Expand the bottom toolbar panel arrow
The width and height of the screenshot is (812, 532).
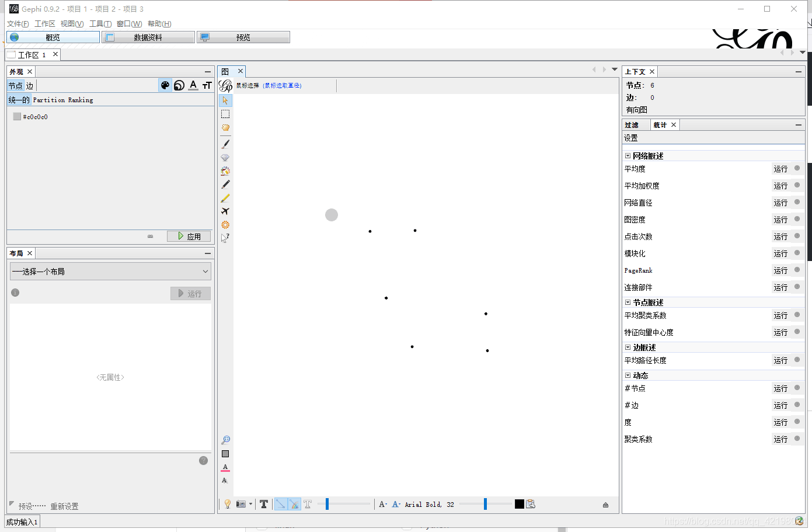pyautogui.click(x=605, y=505)
